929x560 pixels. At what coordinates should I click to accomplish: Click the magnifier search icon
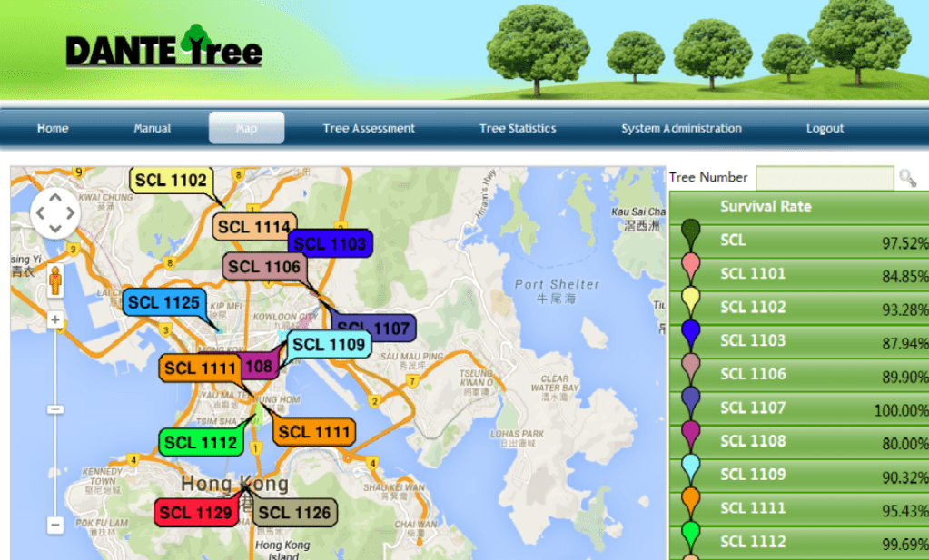(x=906, y=178)
